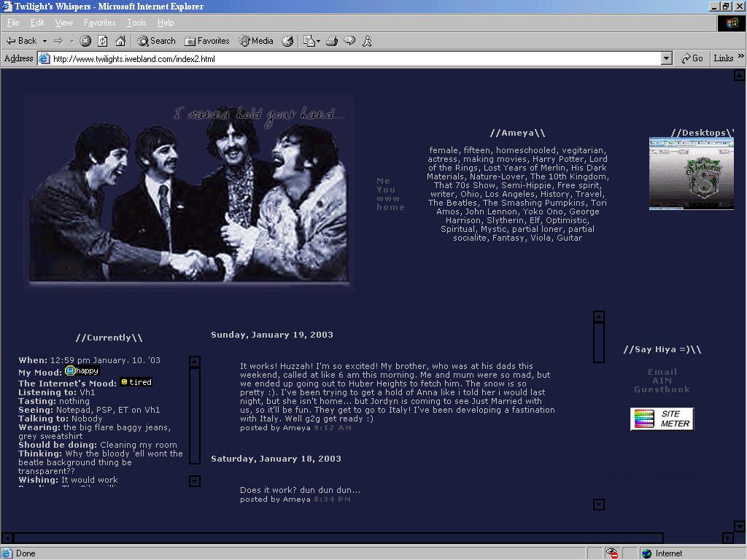
Task: Click Currently panel scroll down arrow
Action: click(x=194, y=481)
